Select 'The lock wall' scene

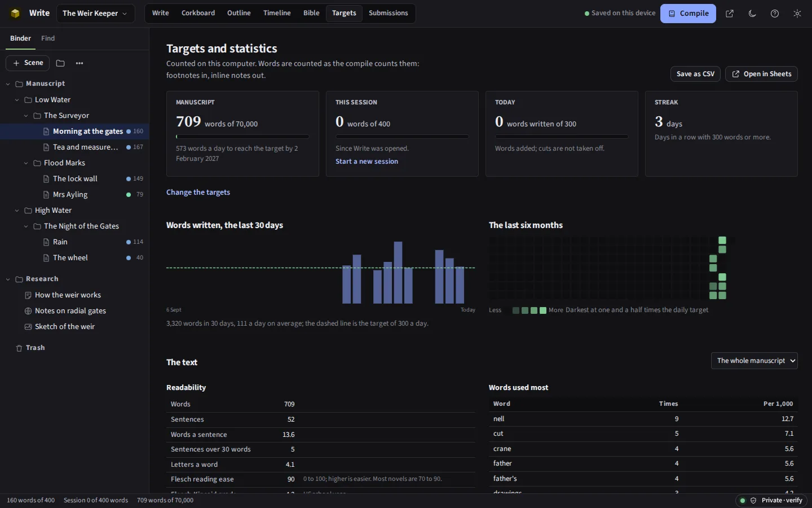click(74, 178)
